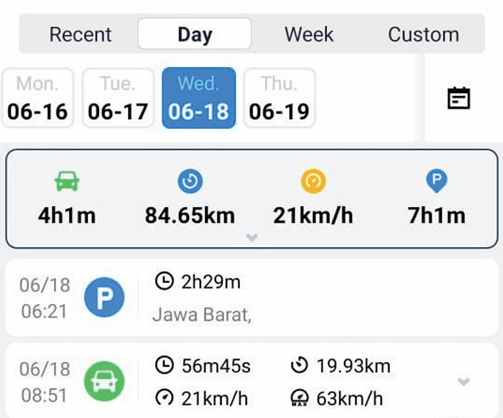Viewport: 503px width, 418px height.
Task: Click the green car driving time icon
Action: point(67,181)
